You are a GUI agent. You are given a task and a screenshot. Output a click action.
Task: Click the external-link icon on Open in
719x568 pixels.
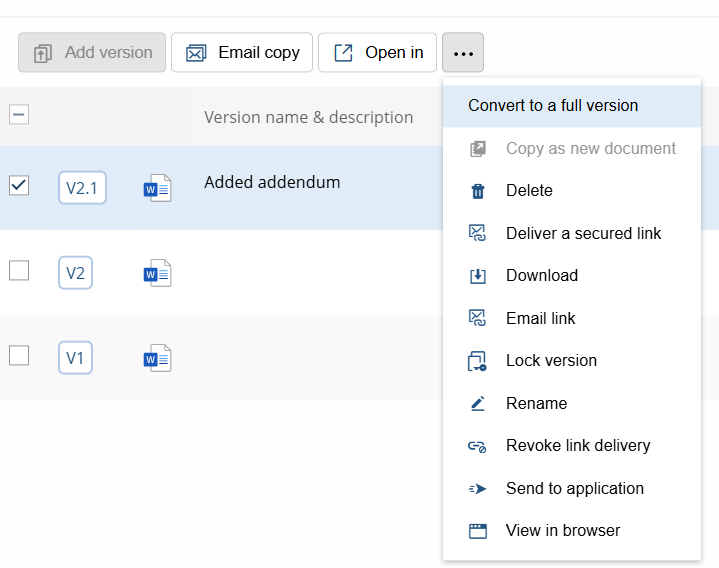[343, 53]
